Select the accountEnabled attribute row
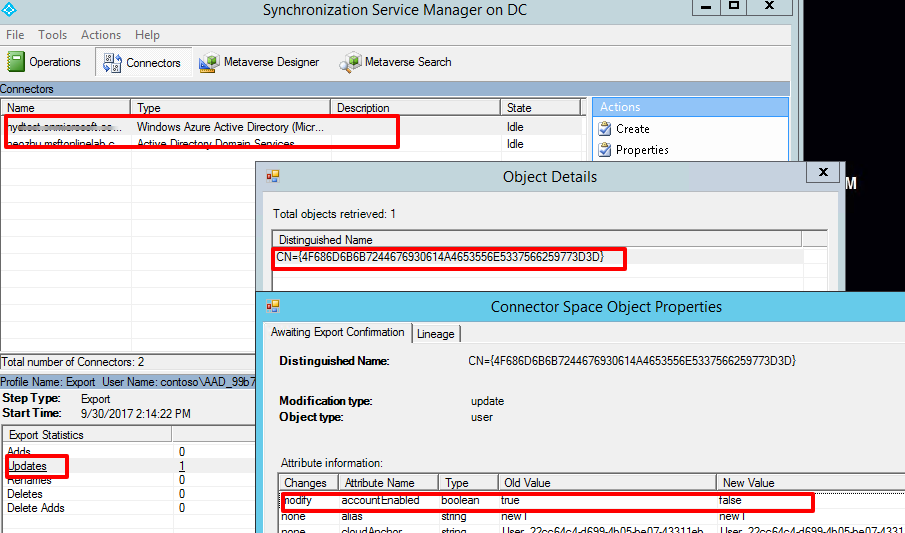The image size is (905, 533). click(x=592, y=500)
